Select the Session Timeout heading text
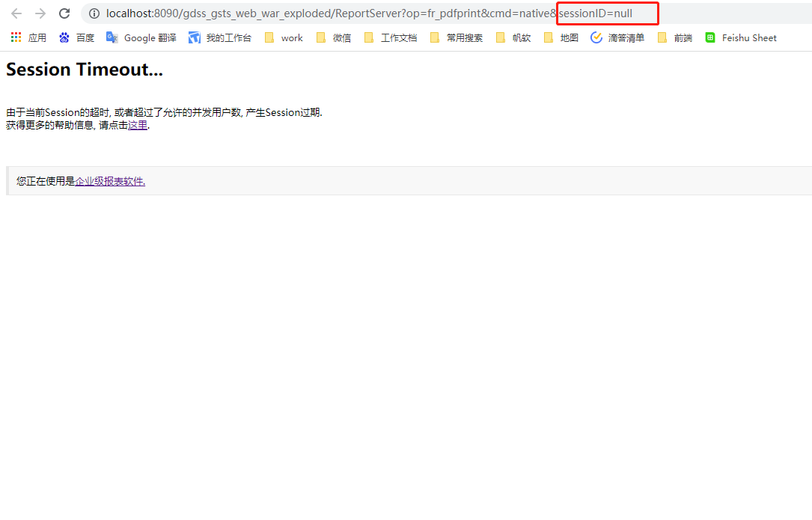The width and height of the screenshot is (812, 520). tap(85, 70)
